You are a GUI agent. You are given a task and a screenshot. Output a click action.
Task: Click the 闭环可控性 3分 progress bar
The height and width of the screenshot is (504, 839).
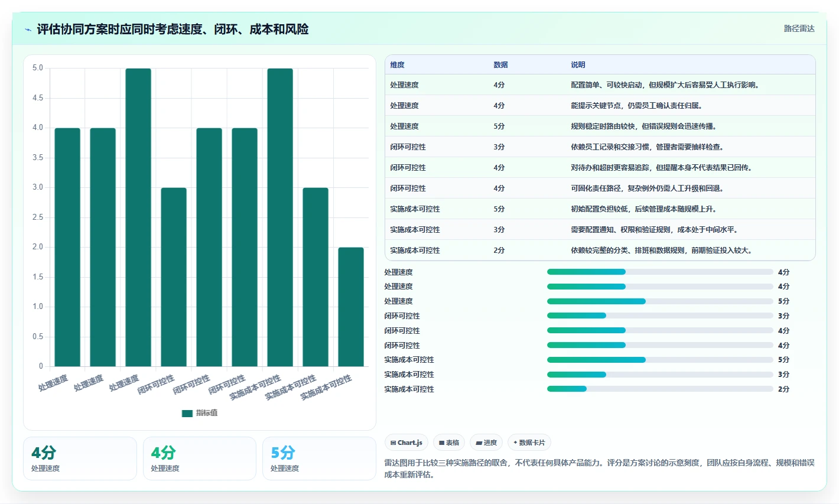pyautogui.click(x=660, y=316)
